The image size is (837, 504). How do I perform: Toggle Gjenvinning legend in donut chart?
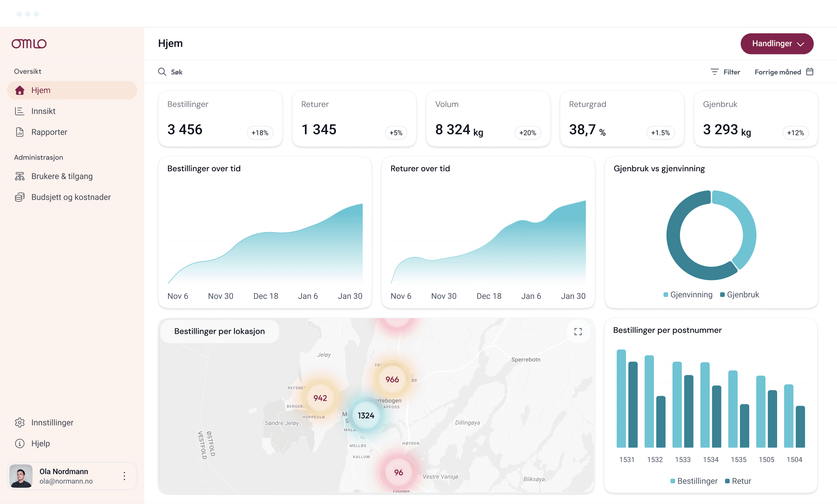pyautogui.click(x=688, y=294)
